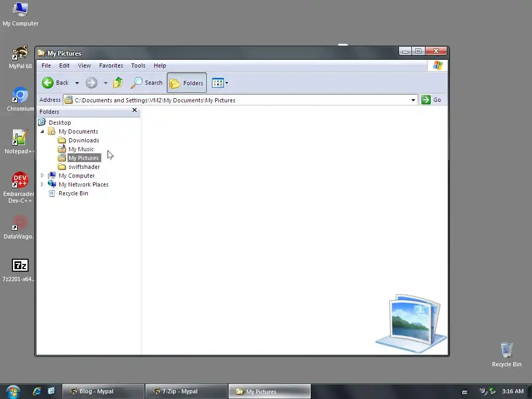Click the grey Forward arrow icon

[91, 83]
